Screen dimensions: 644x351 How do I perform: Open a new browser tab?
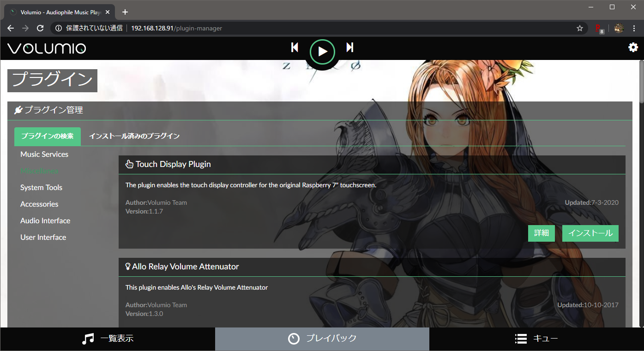click(125, 12)
